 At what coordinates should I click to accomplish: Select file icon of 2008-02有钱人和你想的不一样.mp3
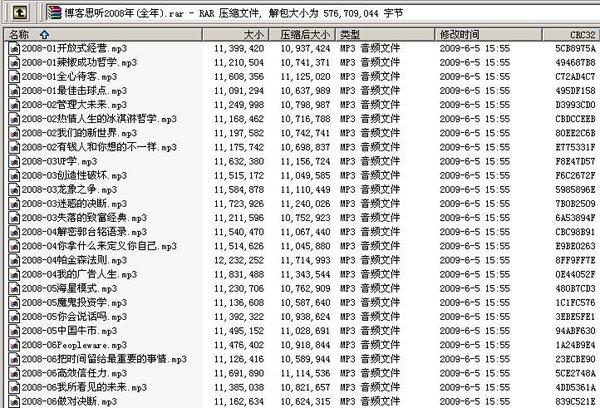click(14, 147)
